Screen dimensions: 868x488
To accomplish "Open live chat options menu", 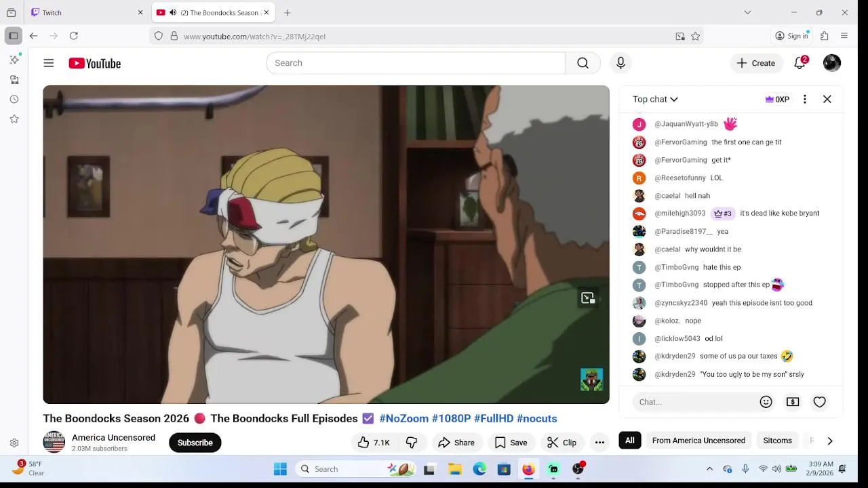I will 805,99.
